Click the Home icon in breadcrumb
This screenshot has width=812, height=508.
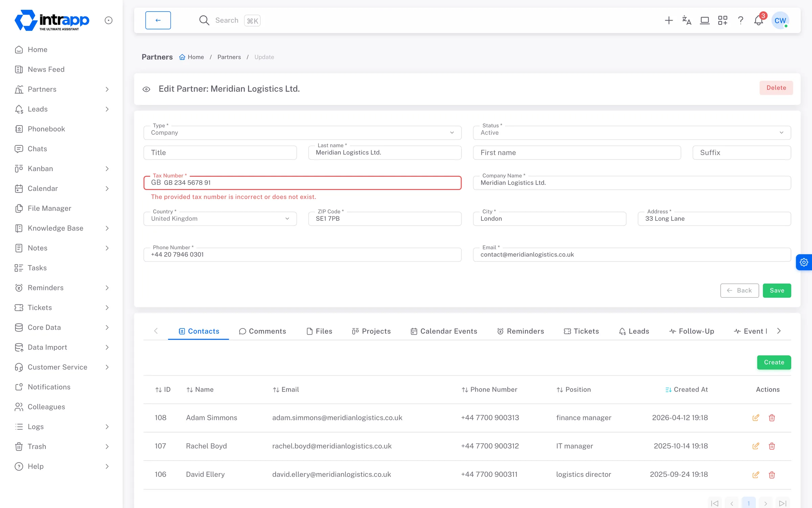(182, 57)
